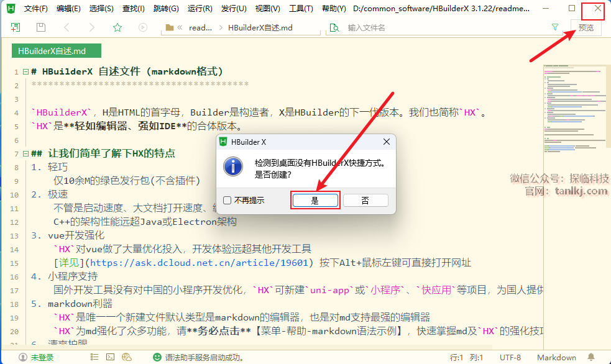Click the 是 button in dialog
This screenshot has height=364, width=611.
coord(315,201)
